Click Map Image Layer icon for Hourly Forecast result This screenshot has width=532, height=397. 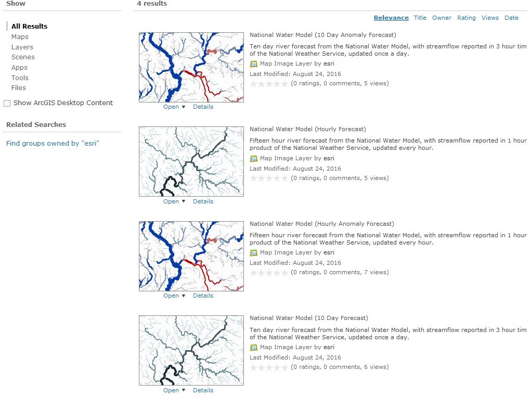[254, 159]
